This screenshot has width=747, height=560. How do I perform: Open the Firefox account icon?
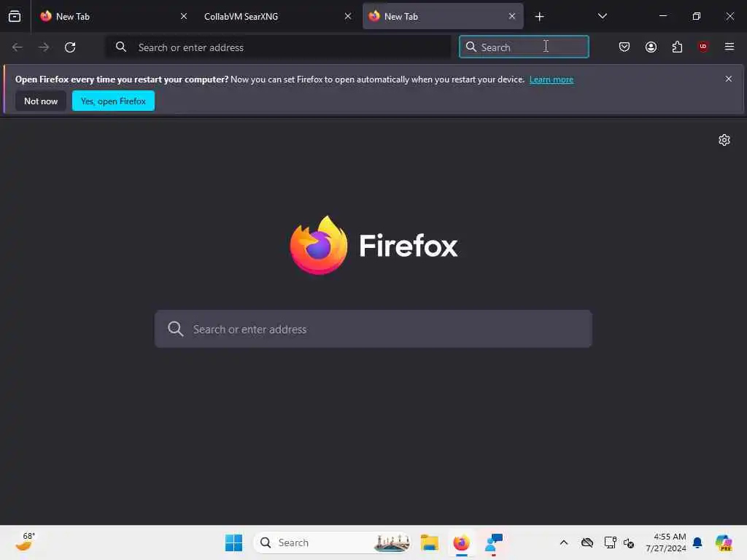(651, 47)
